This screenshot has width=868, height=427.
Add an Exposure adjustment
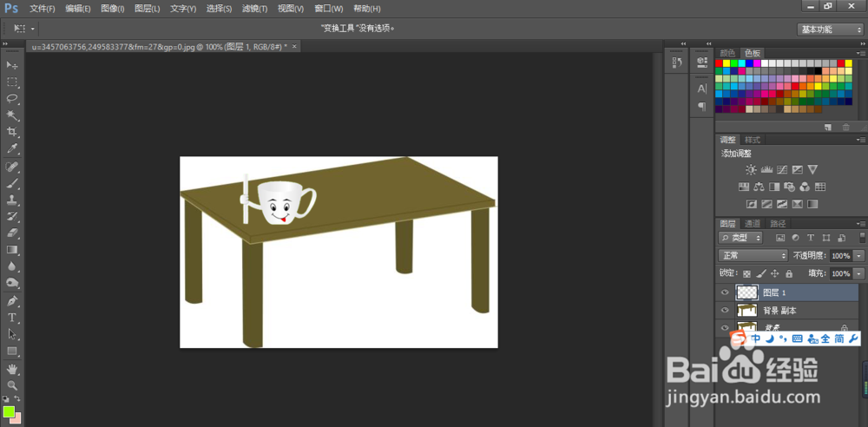(797, 169)
